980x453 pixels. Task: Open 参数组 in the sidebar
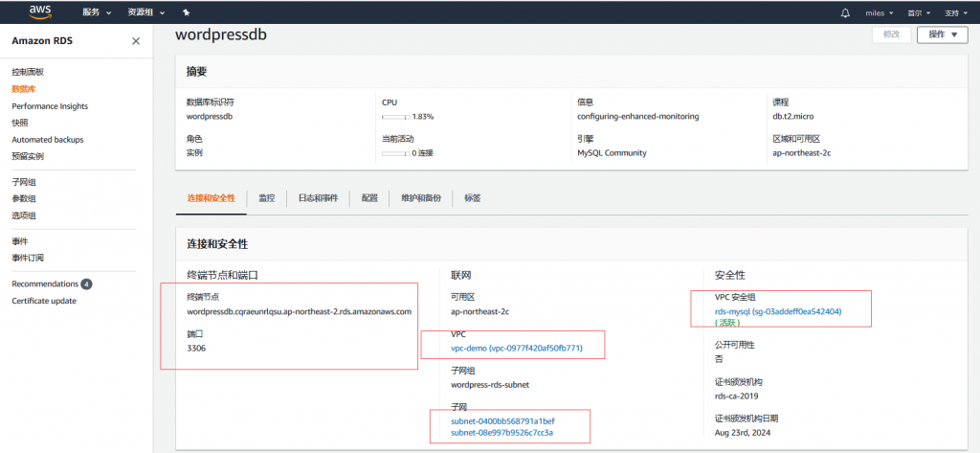(24, 199)
